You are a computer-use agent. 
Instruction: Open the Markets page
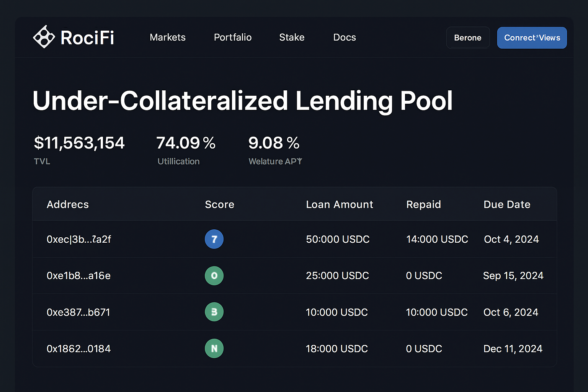(x=167, y=37)
